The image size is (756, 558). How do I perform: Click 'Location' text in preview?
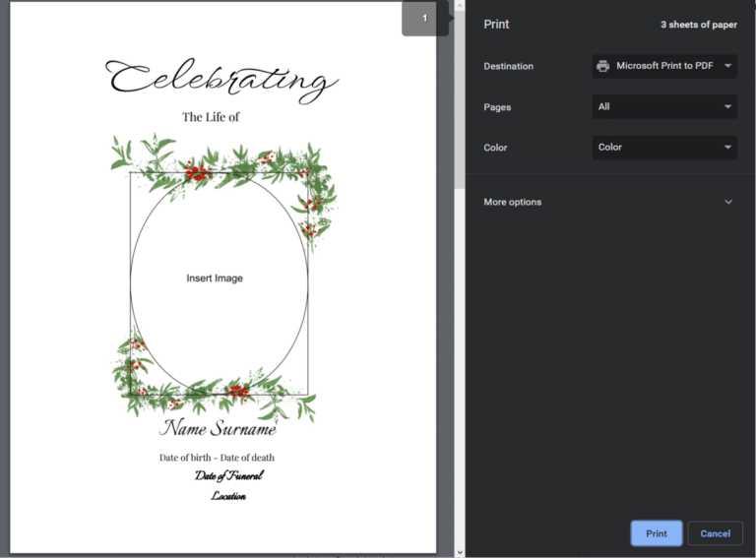228,496
